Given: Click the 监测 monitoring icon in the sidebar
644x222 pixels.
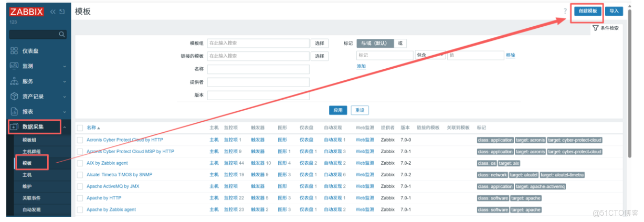Looking at the screenshot, I should click(14, 66).
